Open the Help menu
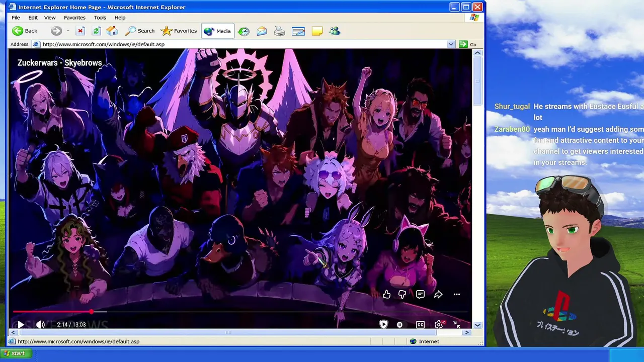This screenshot has height=362, width=644. [x=120, y=18]
